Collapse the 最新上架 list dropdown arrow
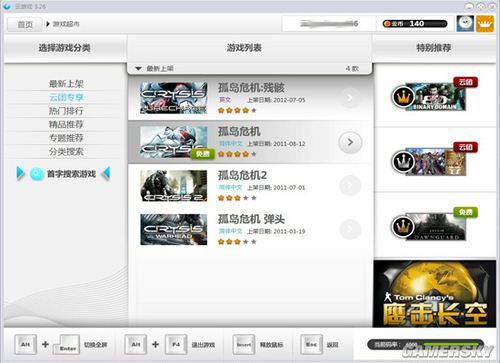Viewport: 500px width, 363px height. [138, 69]
